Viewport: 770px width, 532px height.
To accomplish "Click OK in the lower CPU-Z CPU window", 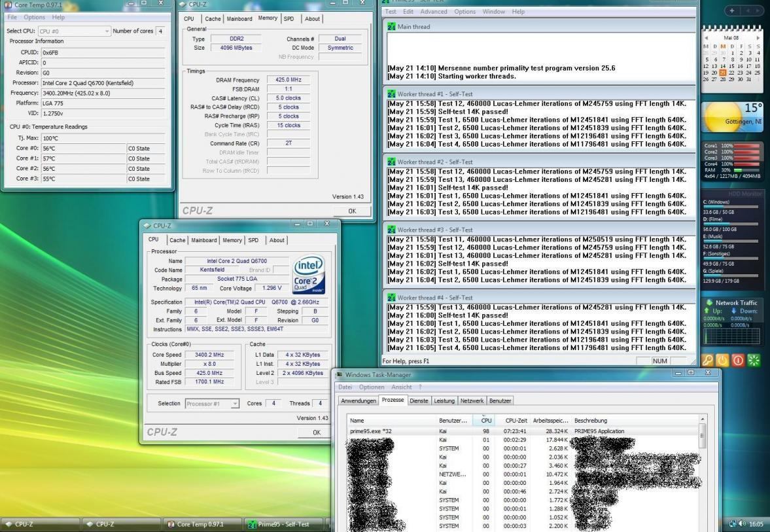I will tap(317, 433).
